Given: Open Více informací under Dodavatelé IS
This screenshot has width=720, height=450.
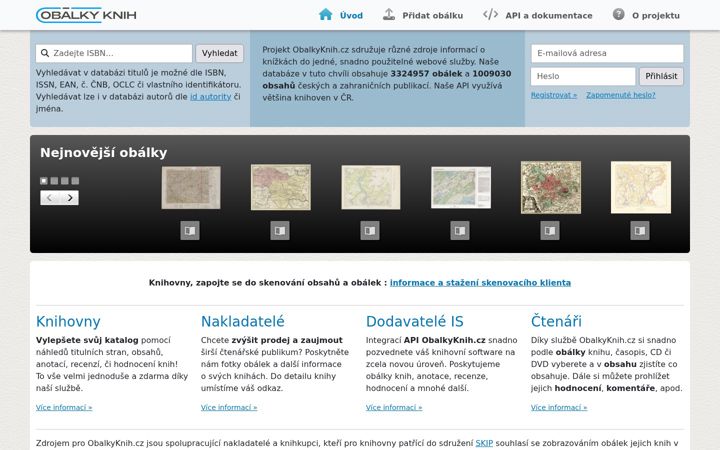Looking at the screenshot, I should (x=394, y=407).
